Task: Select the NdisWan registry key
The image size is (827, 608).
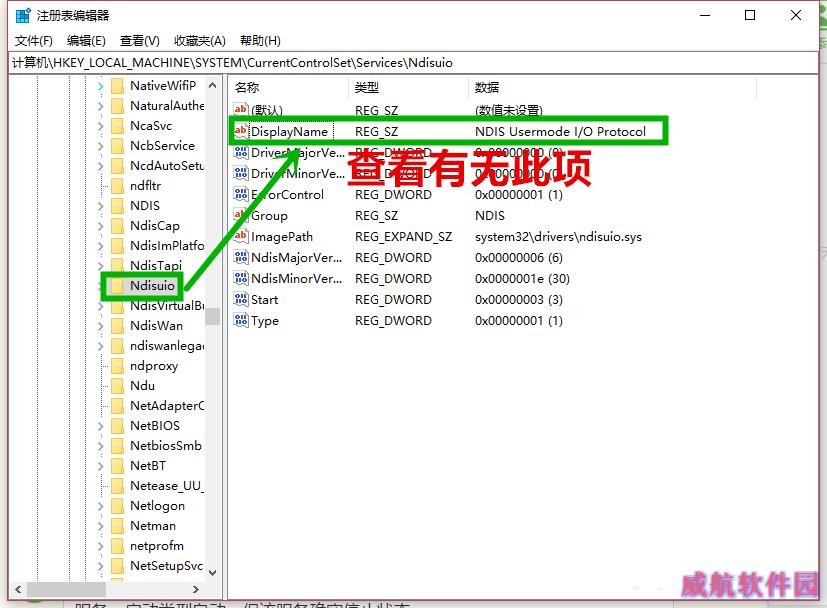Action: 156,326
